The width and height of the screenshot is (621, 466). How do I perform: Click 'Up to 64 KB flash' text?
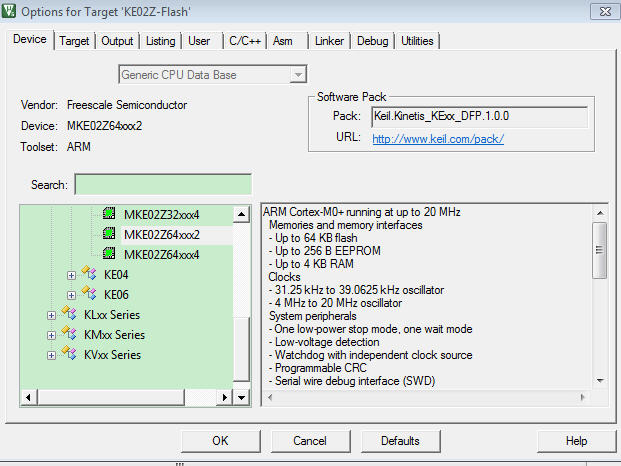tap(316, 238)
